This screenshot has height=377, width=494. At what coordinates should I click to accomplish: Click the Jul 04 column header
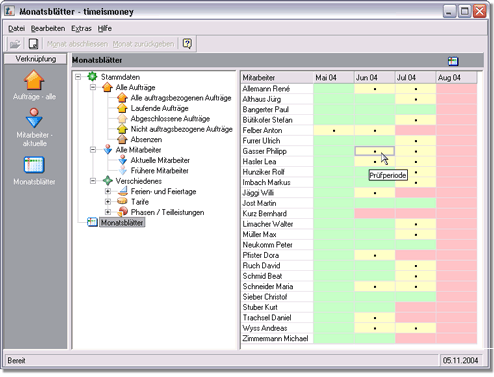pos(415,78)
